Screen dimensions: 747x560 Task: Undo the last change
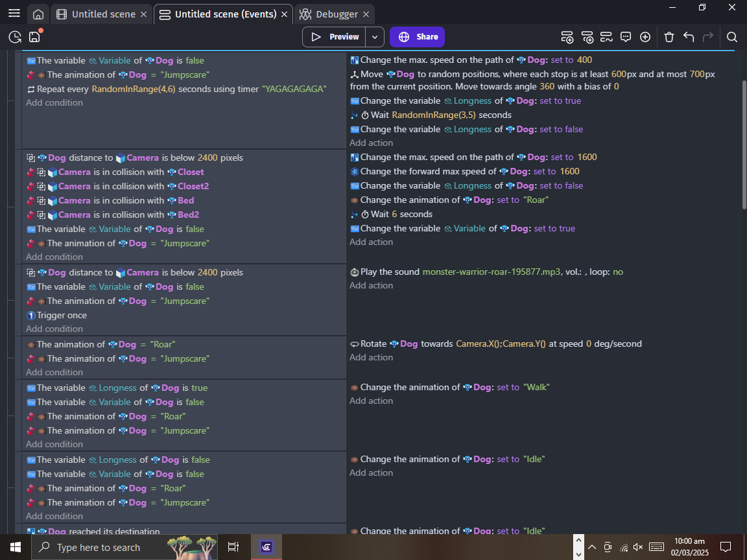pos(689,37)
